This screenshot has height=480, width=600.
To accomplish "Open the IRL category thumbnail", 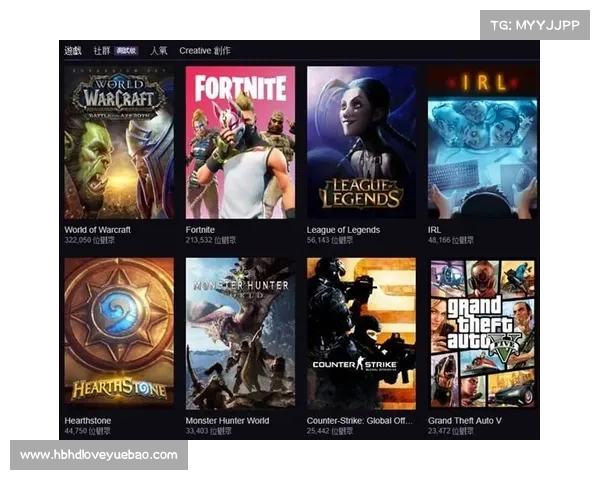I will click(x=483, y=142).
